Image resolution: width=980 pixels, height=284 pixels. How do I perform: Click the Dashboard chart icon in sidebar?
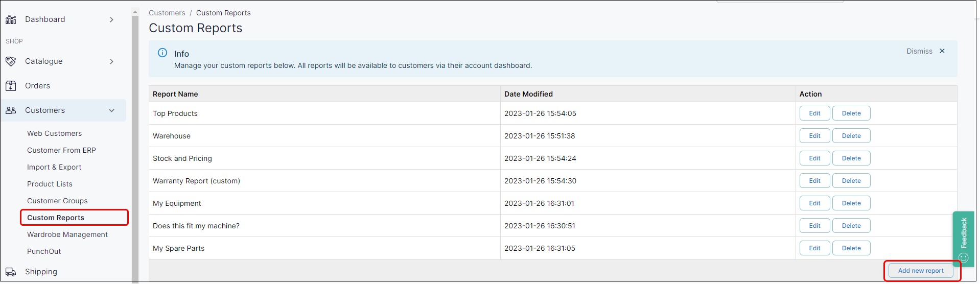click(11, 19)
